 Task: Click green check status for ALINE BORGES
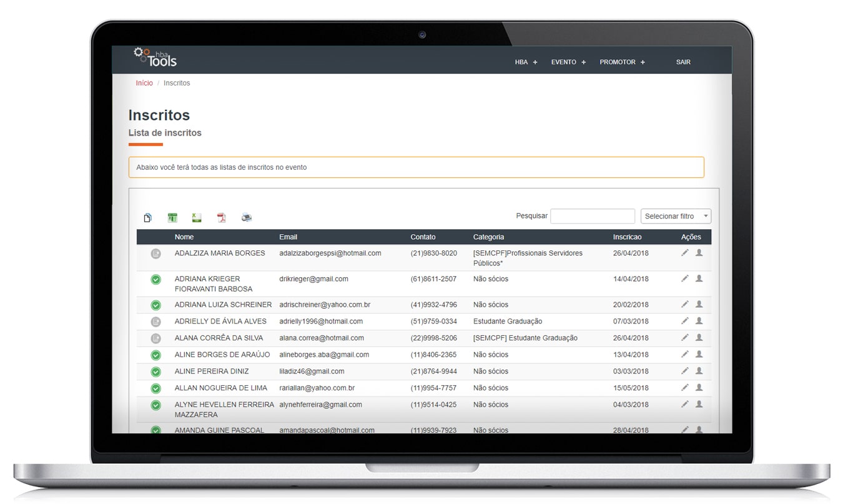point(155,355)
